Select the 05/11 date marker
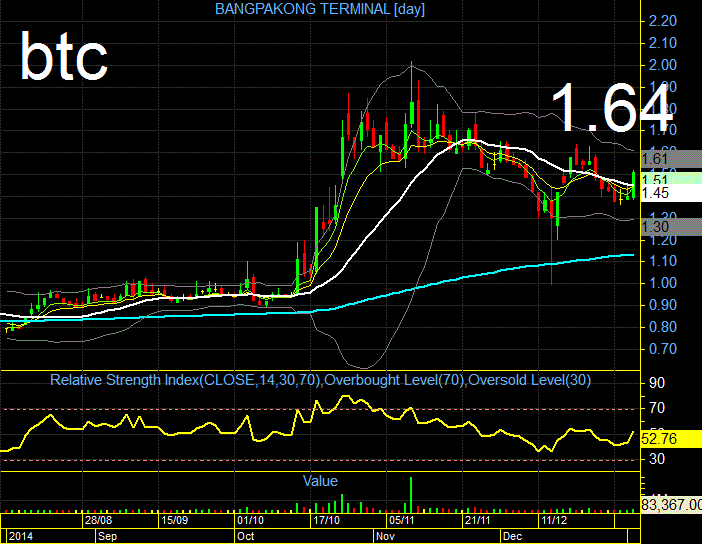This screenshot has width=702, height=544. click(402, 520)
